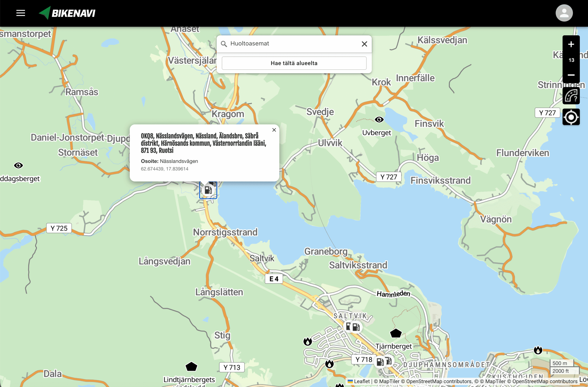Click the Uvberget viewpoint eye marker
This screenshot has height=387, width=588.
[379, 120]
